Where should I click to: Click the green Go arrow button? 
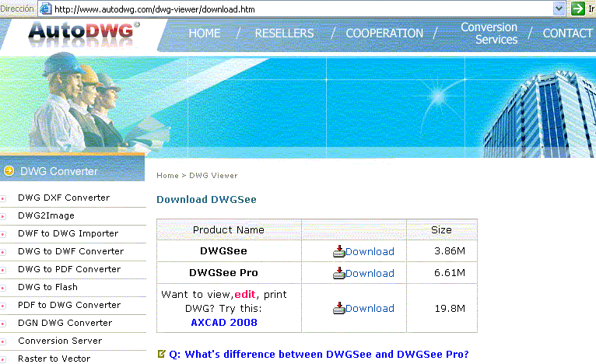[578, 9]
